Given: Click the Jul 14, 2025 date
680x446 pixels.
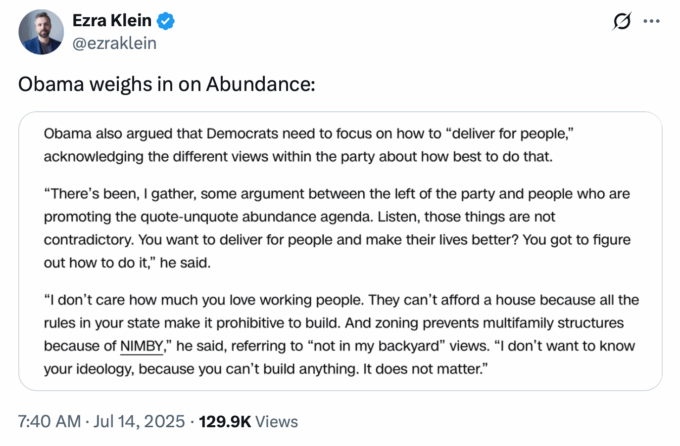Looking at the screenshot, I should pos(139,421).
